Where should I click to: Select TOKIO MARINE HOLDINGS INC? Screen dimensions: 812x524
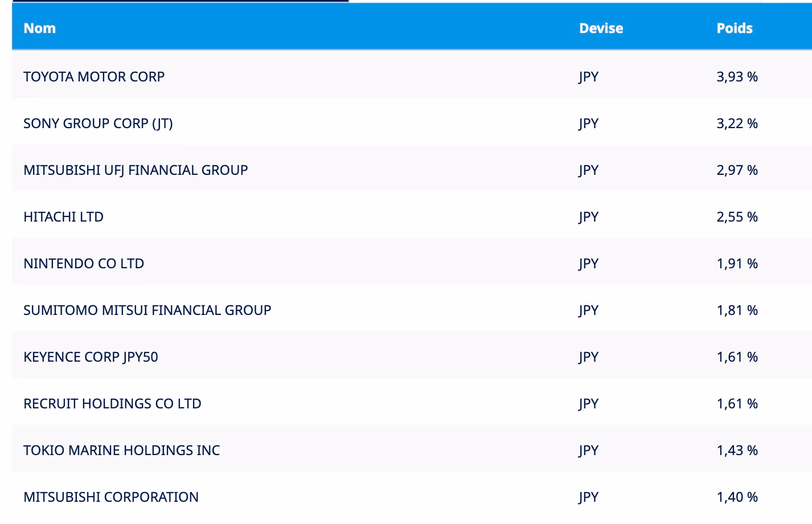pos(121,450)
